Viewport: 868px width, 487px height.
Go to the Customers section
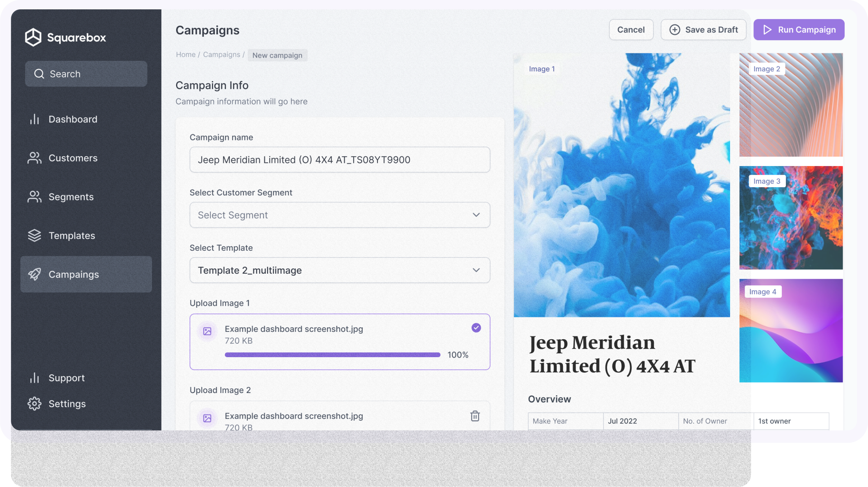point(86,158)
